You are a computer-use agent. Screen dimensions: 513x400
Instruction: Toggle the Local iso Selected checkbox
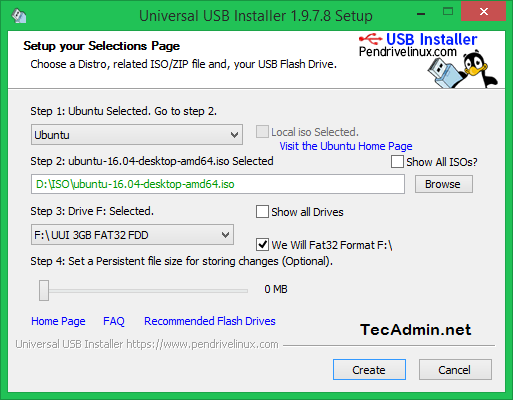(x=262, y=132)
